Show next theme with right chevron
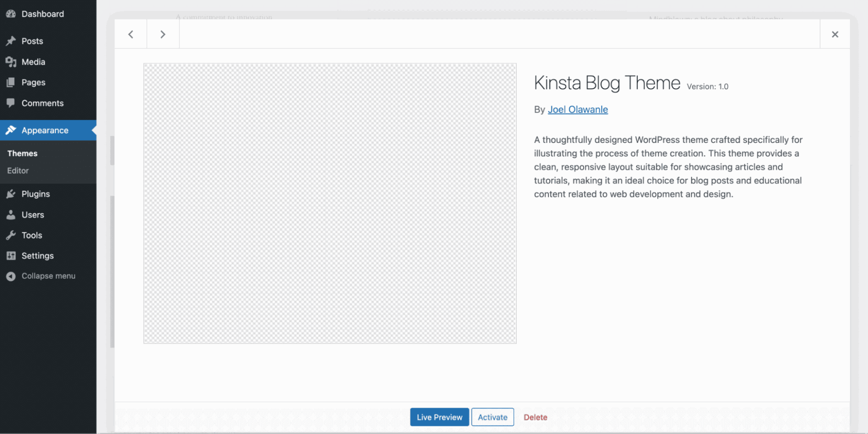Viewport: 868px width, 434px height. [163, 34]
